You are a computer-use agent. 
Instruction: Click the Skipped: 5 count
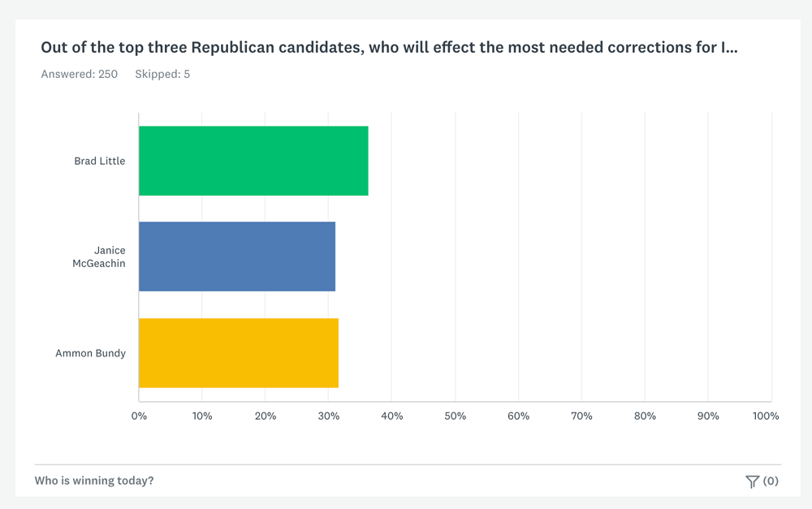(x=162, y=74)
